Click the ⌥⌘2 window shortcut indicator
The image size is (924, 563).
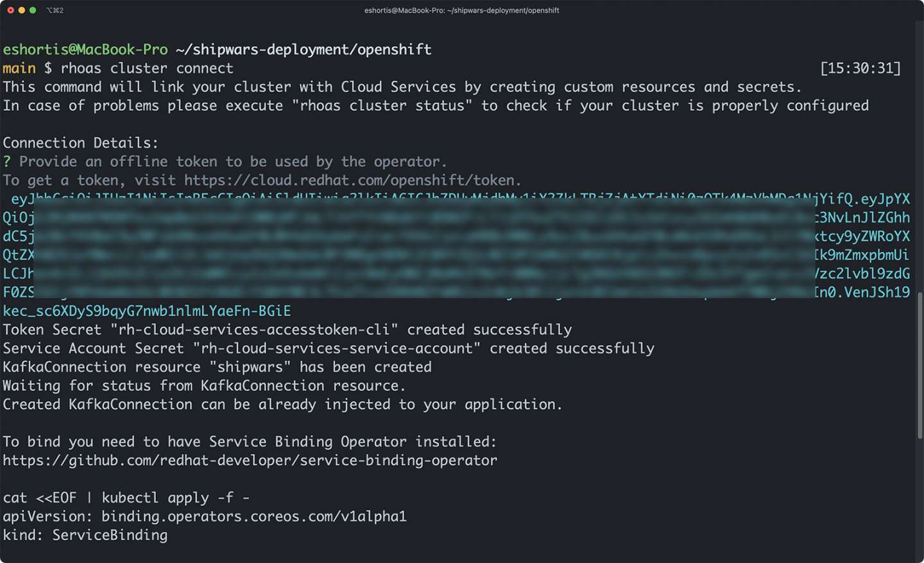pos(55,10)
